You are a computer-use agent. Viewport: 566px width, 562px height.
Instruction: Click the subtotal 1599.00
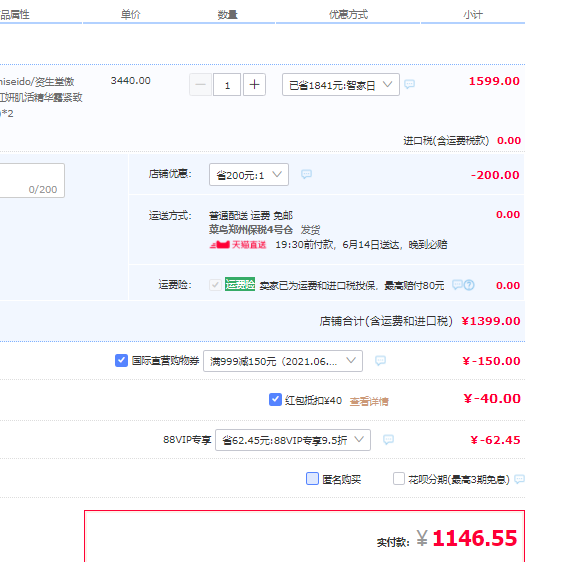point(494,81)
